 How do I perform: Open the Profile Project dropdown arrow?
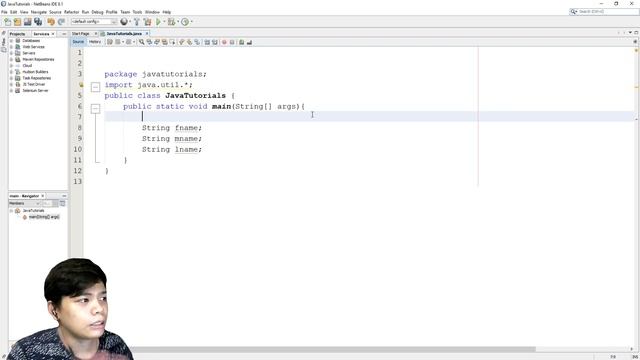coord(191,22)
